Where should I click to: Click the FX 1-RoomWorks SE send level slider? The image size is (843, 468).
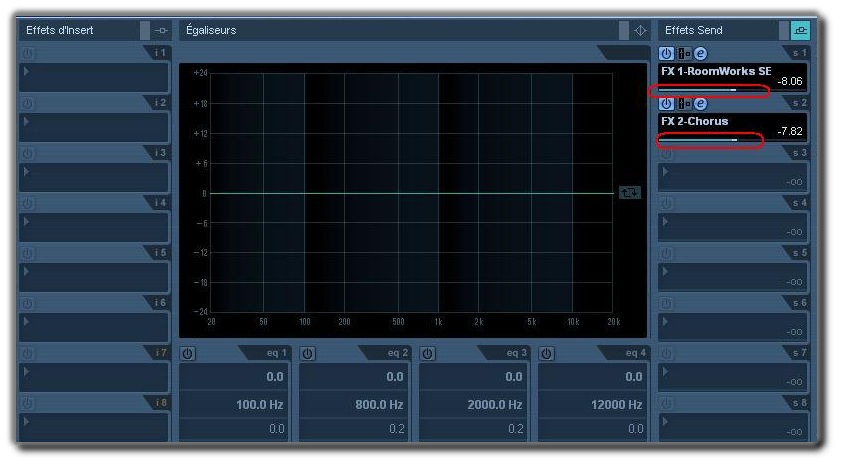[x=698, y=89]
